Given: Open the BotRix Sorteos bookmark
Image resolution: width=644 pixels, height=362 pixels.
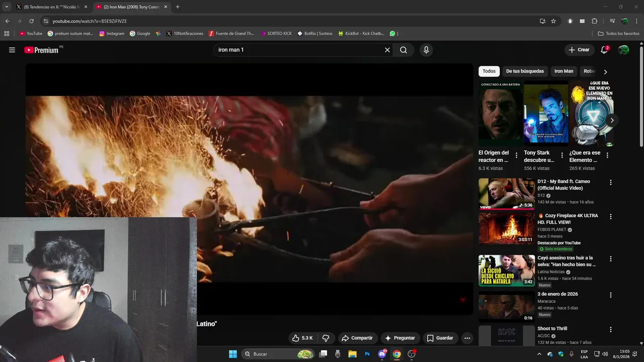Looking at the screenshot, I should [315, 33].
